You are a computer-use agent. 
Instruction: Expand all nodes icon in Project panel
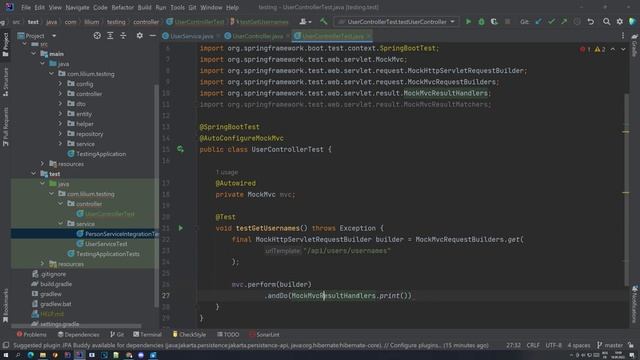110,36
